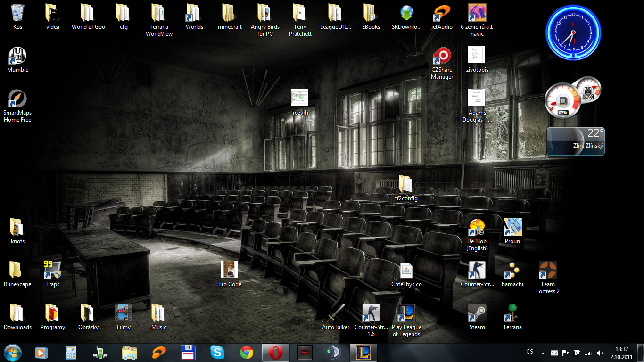Viewport: 644px width, 362px height.
Task: Click the CS language indicator
Action: 529,352
